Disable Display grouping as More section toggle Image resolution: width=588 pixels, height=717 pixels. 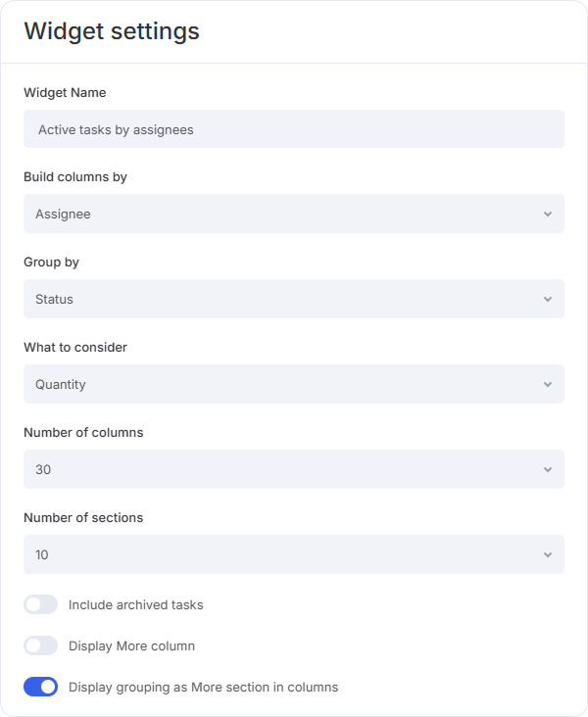40,687
